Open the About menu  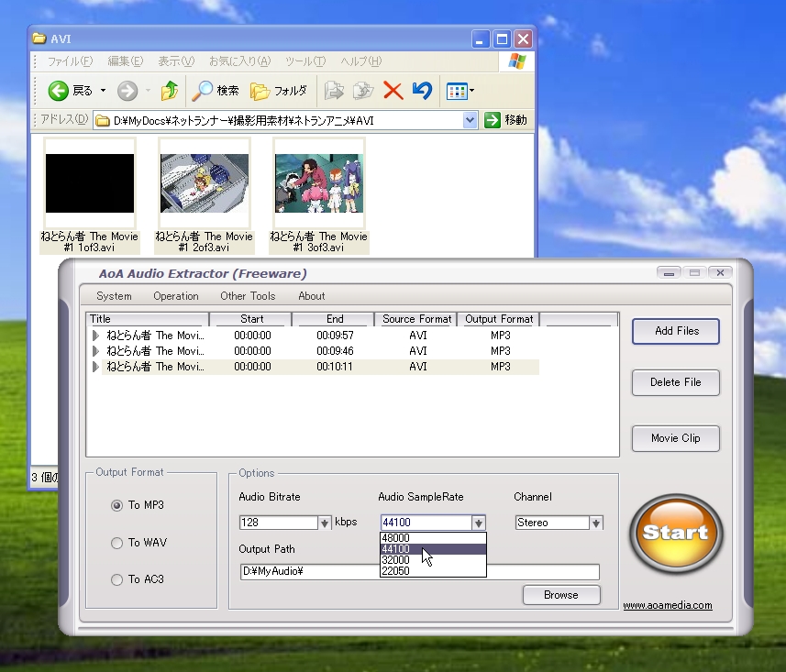point(311,296)
